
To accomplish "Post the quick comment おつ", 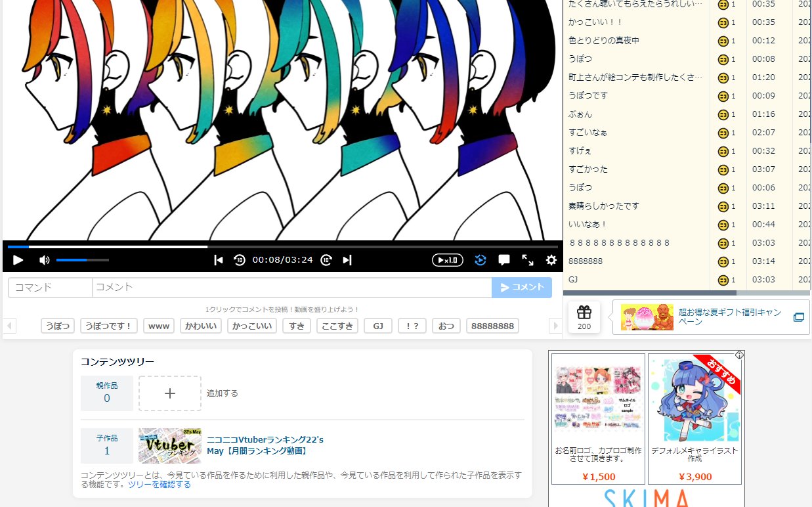I will point(446,326).
